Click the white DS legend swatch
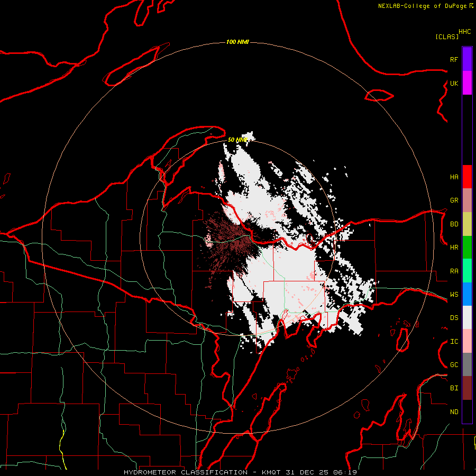This screenshot has width=476, height=476. pyautogui.click(x=467, y=317)
